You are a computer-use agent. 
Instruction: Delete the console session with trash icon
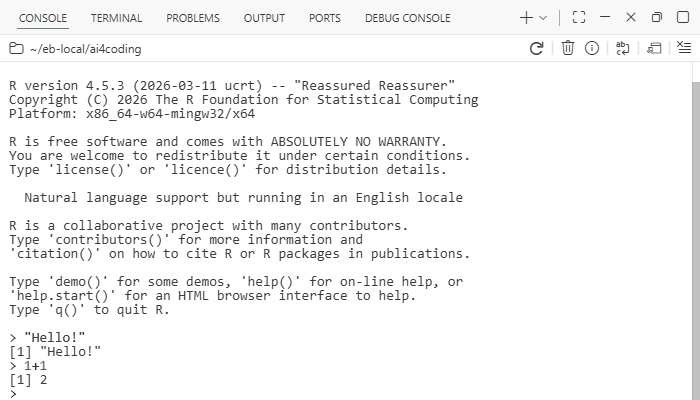(x=567, y=48)
